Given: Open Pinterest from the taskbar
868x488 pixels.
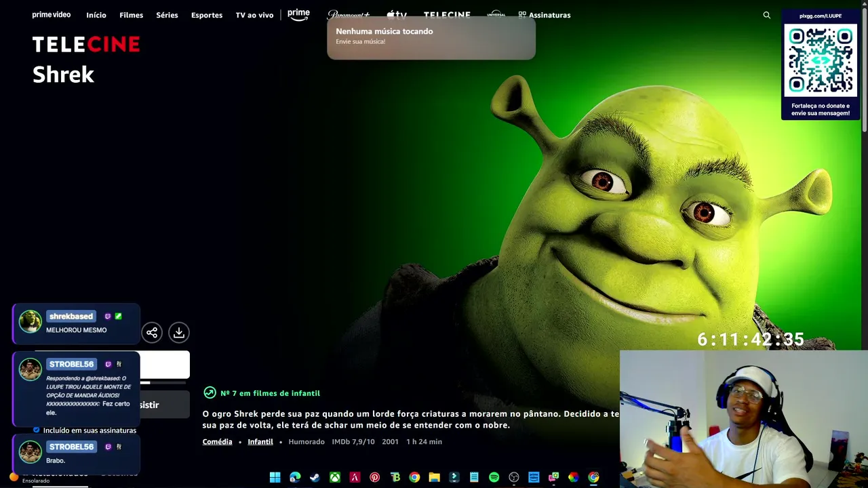Looking at the screenshot, I should click(374, 477).
